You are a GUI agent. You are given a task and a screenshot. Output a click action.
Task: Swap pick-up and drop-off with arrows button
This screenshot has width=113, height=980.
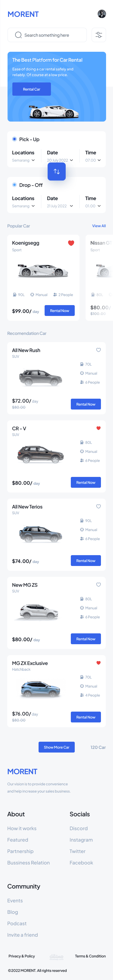point(57,171)
